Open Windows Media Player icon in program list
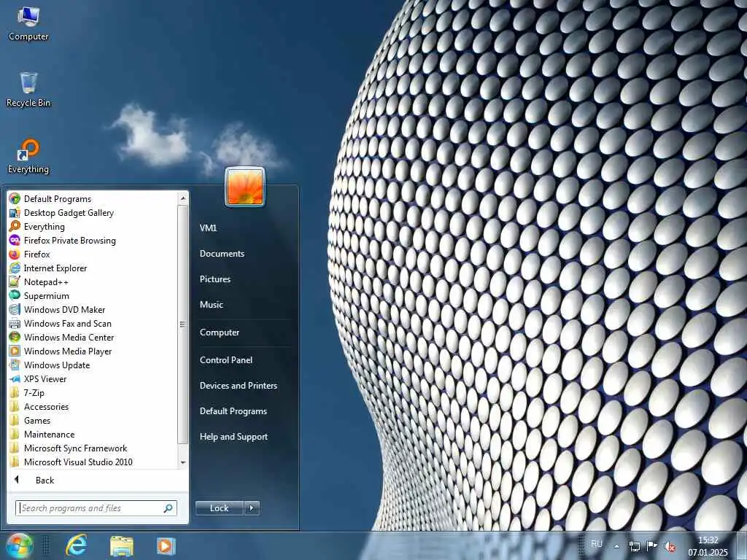Viewport: 747px width, 560px height. coord(15,351)
